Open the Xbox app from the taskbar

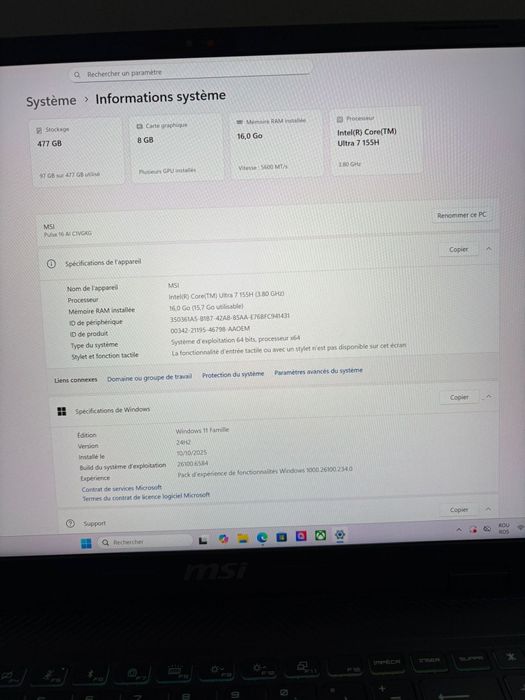coord(321,535)
